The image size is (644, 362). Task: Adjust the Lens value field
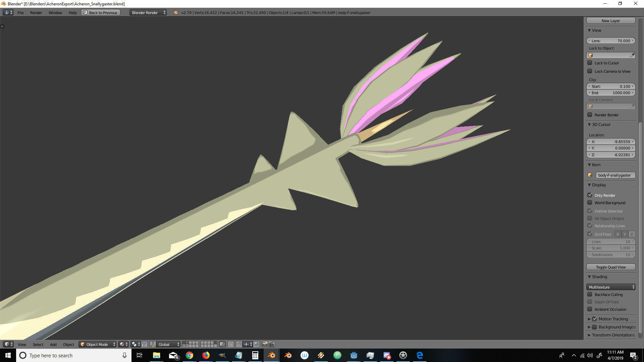coord(611,41)
